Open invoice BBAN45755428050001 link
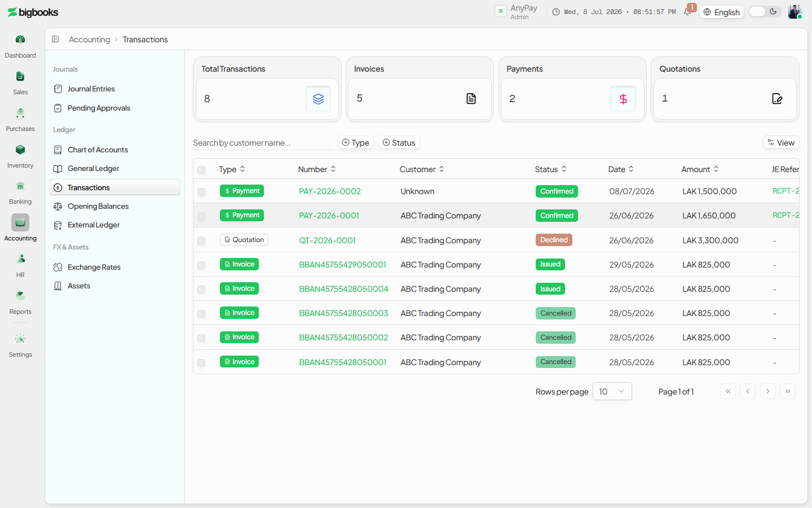The width and height of the screenshot is (812, 508). pyautogui.click(x=342, y=362)
